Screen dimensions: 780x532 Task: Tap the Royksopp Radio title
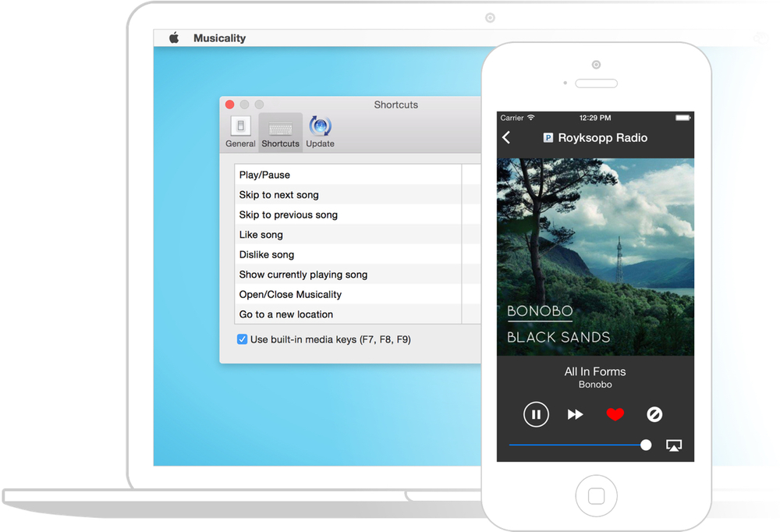pyautogui.click(x=602, y=138)
